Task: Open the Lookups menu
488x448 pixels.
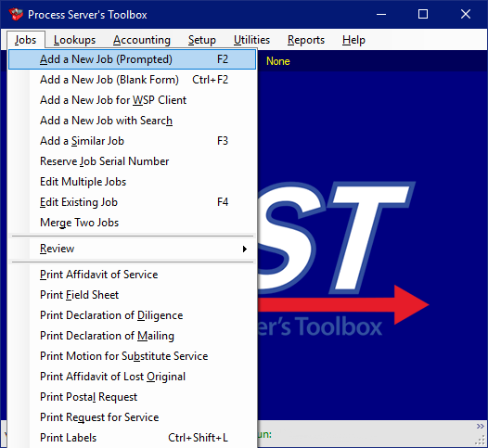Action: point(74,40)
